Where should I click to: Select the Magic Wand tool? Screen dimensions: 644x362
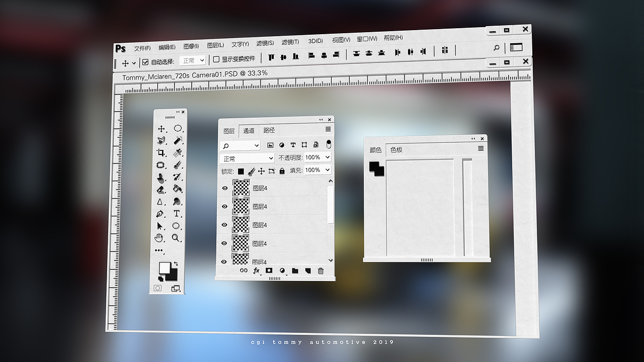click(178, 140)
